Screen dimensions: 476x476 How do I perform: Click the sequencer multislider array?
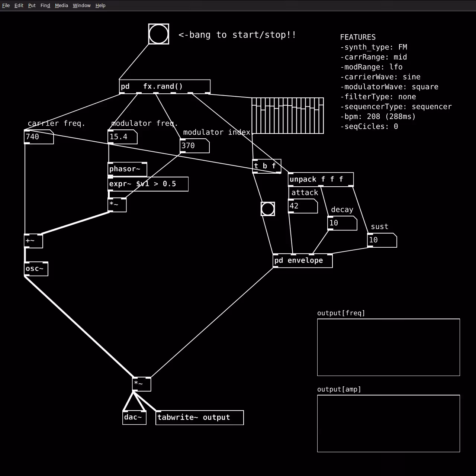[288, 116]
